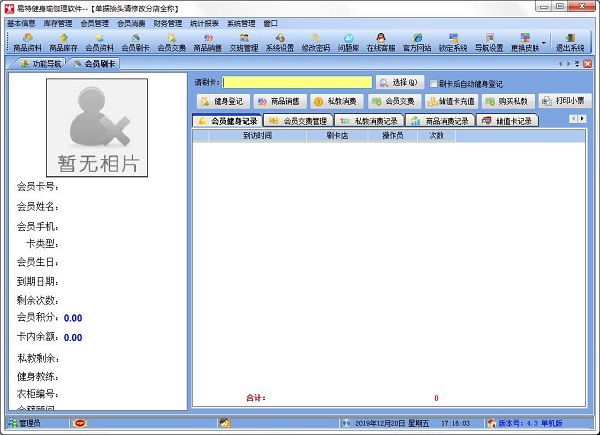
Task: Open 会员资料 in the toolbar
Action: (x=100, y=42)
